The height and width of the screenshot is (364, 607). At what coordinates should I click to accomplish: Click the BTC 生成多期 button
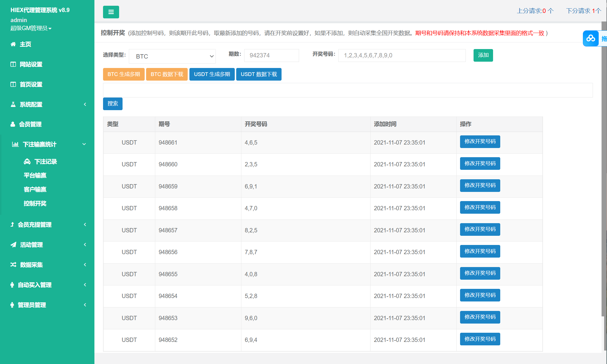click(x=124, y=74)
